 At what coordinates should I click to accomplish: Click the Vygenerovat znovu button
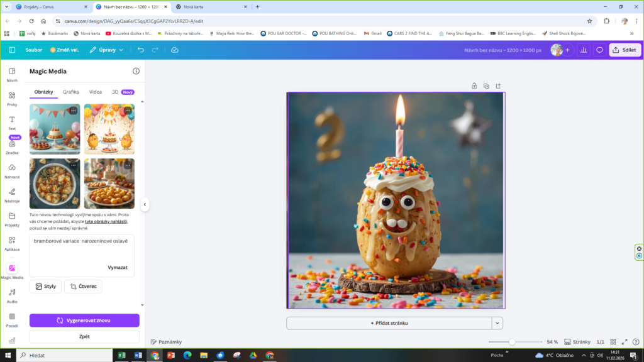[x=84, y=321]
